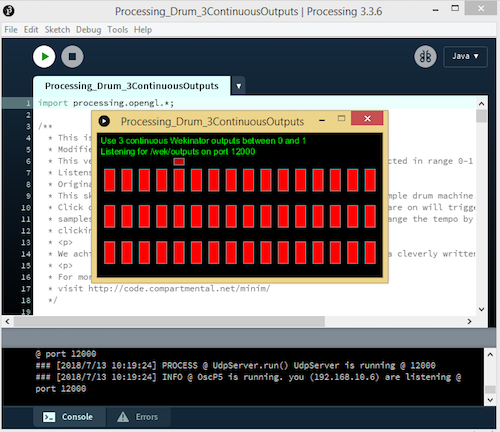
Task: Open the Tools menu
Action: [x=117, y=30]
